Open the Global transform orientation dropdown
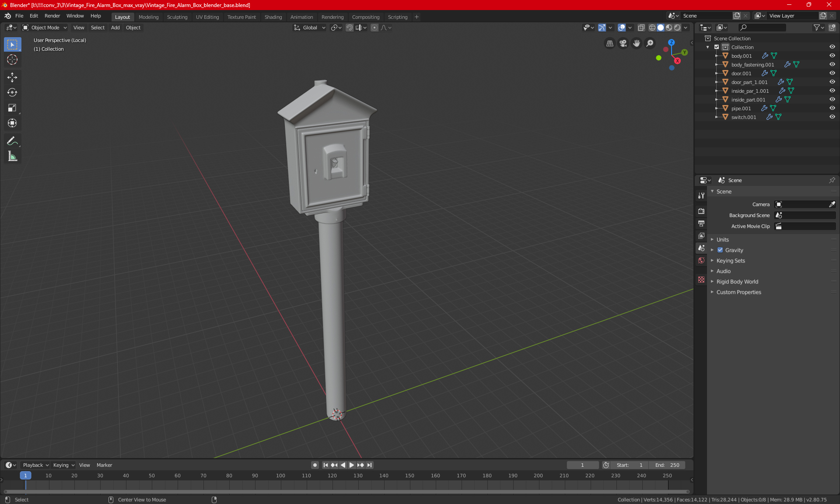 click(x=310, y=28)
